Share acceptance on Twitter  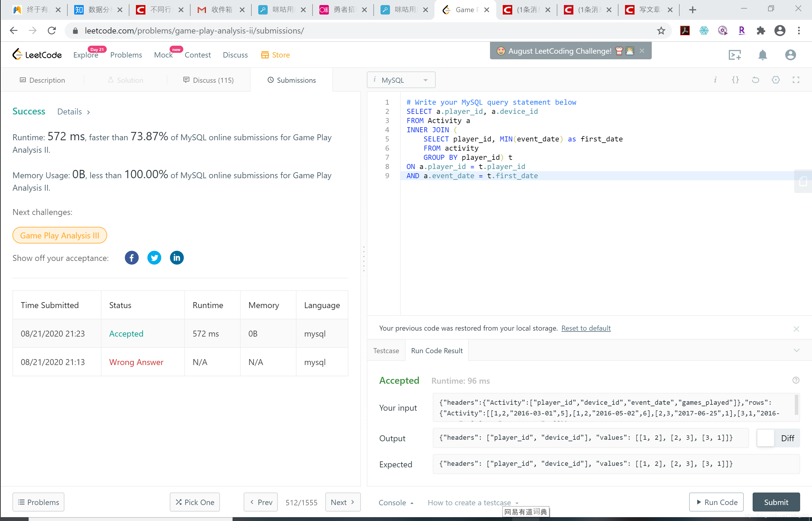154,258
